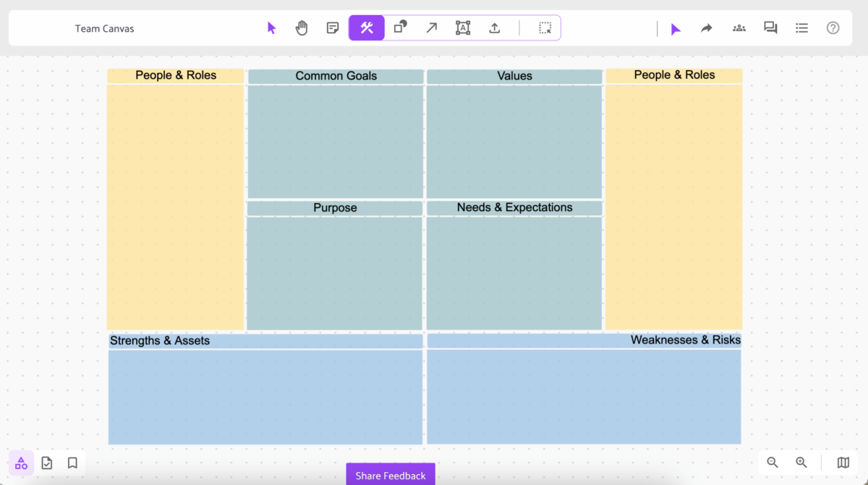Viewport: 868px width, 485px height.
Task: Use the share forward action
Action: point(706,28)
